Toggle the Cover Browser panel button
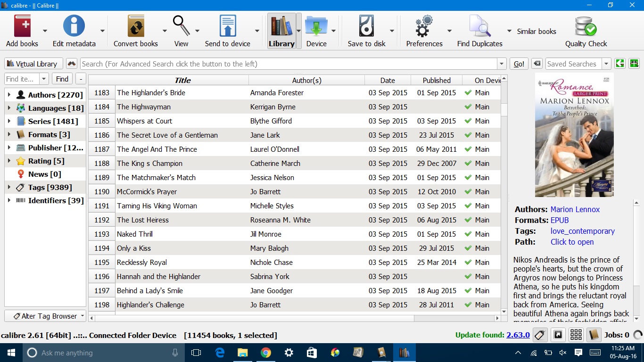Viewport: 644px width, 362px height. [558, 335]
